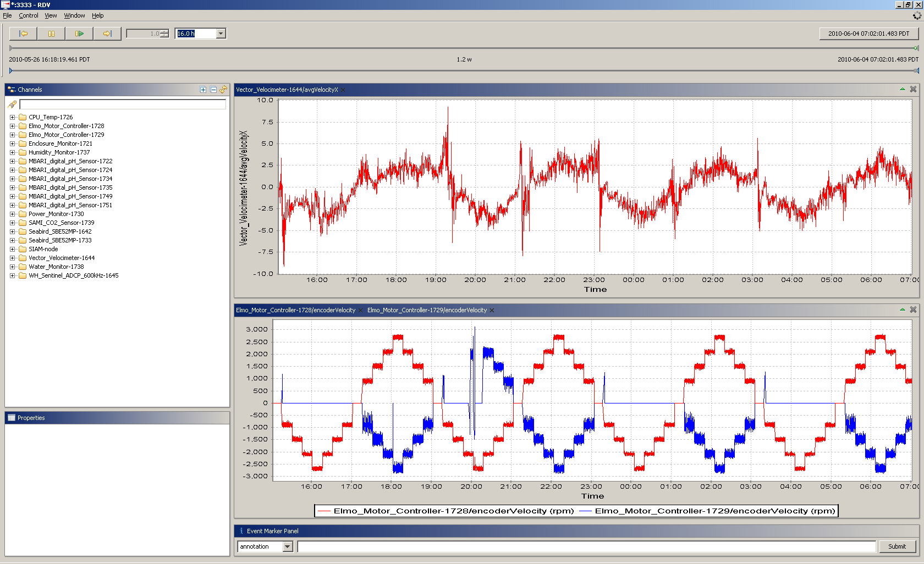Pause data playback

[x=51, y=34]
